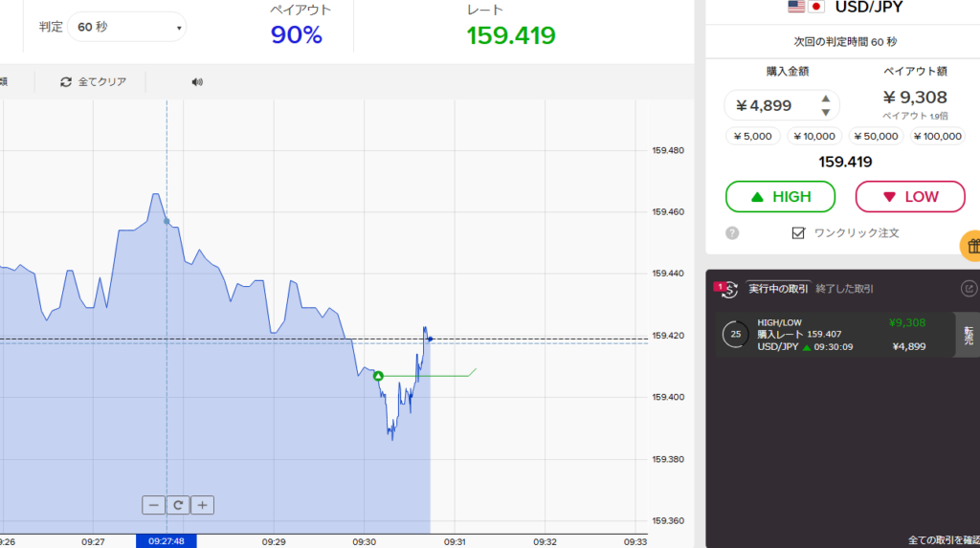Select the ¥10,000 preset amount

click(814, 137)
